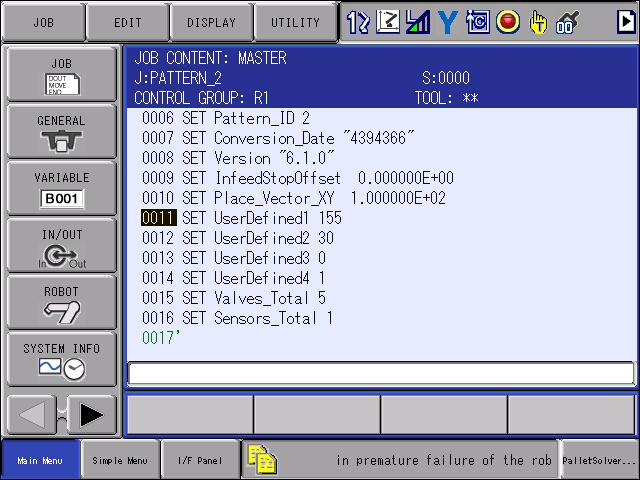This screenshot has width=640, height=480.
Task: Click the J:PATTERN_2 job name
Action: click(x=178, y=78)
